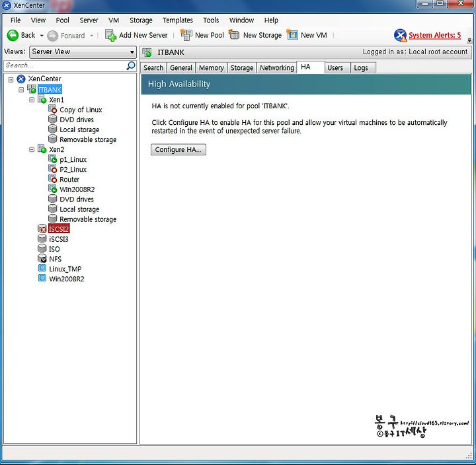The image size is (476, 465).
Task: Open the Forward history dropdown arrow
Action: click(x=92, y=36)
